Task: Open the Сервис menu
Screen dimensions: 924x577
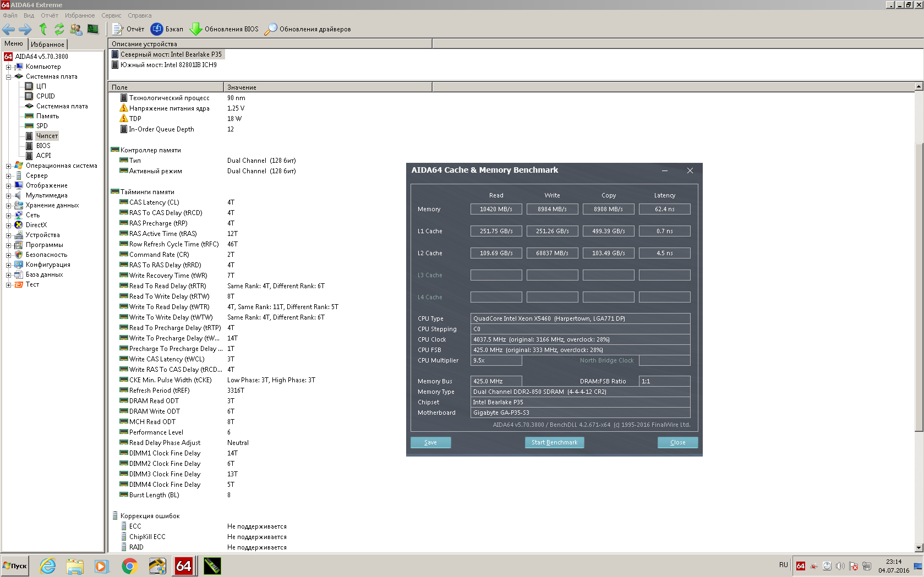Action: pos(111,15)
